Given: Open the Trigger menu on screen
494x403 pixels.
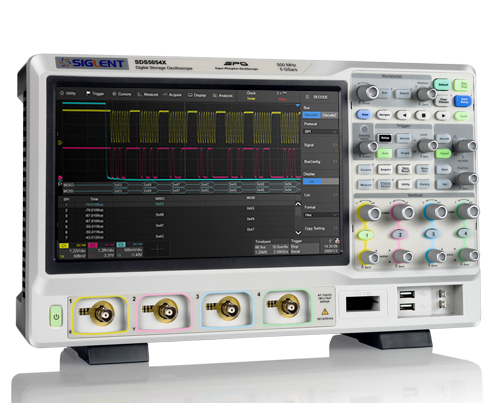Looking at the screenshot, I should 95,94.
